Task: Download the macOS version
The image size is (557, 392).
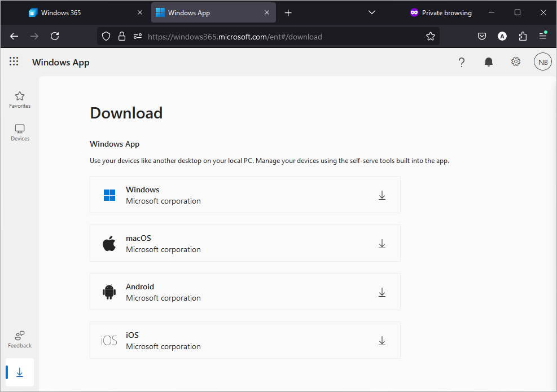Action: 382,244
